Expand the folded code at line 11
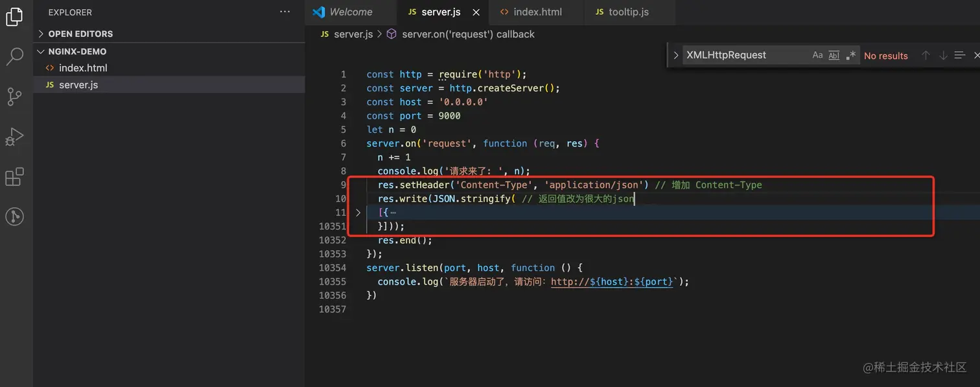The image size is (980, 387). pyautogui.click(x=358, y=213)
